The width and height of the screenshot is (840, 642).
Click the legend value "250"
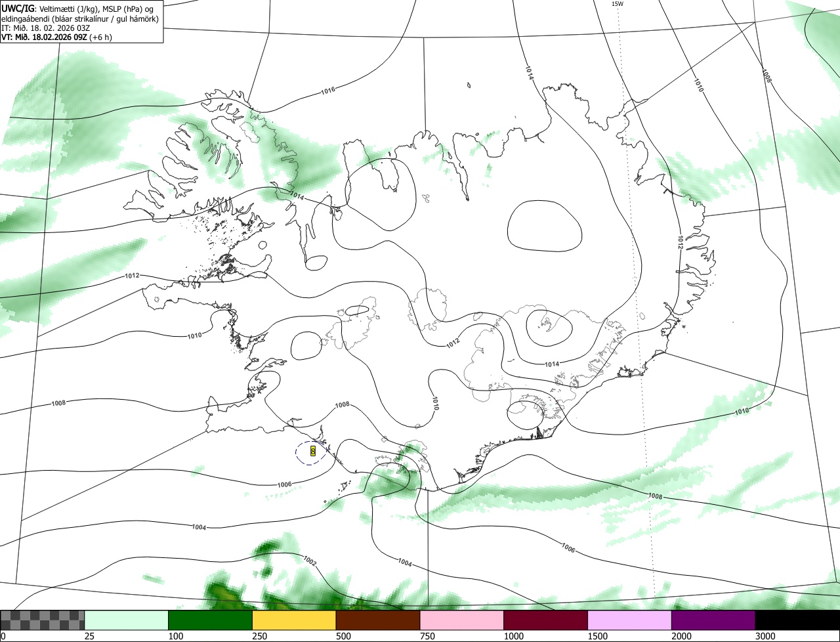pyautogui.click(x=260, y=636)
